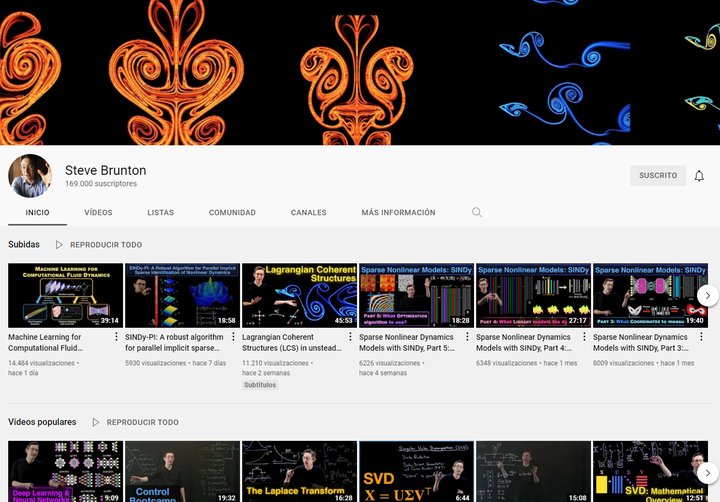The height and width of the screenshot is (502, 720).
Task: Open the CANALES tab
Action: tap(309, 213)
